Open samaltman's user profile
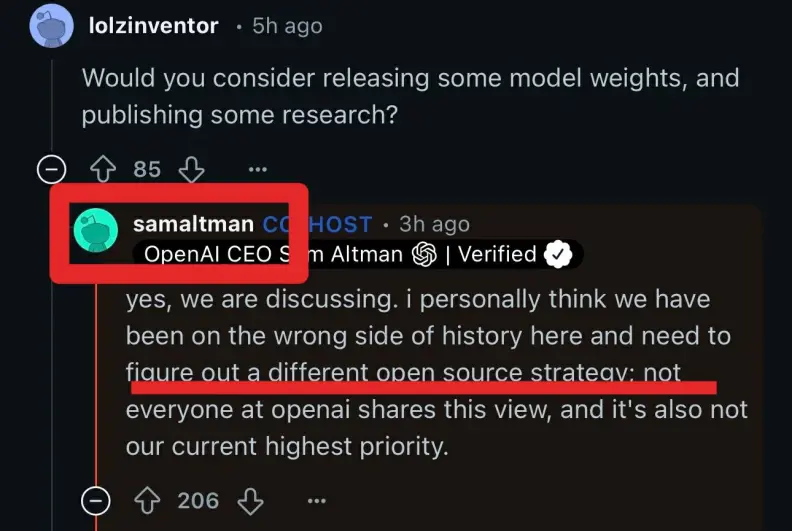792x531 pixels. (193, 224)
